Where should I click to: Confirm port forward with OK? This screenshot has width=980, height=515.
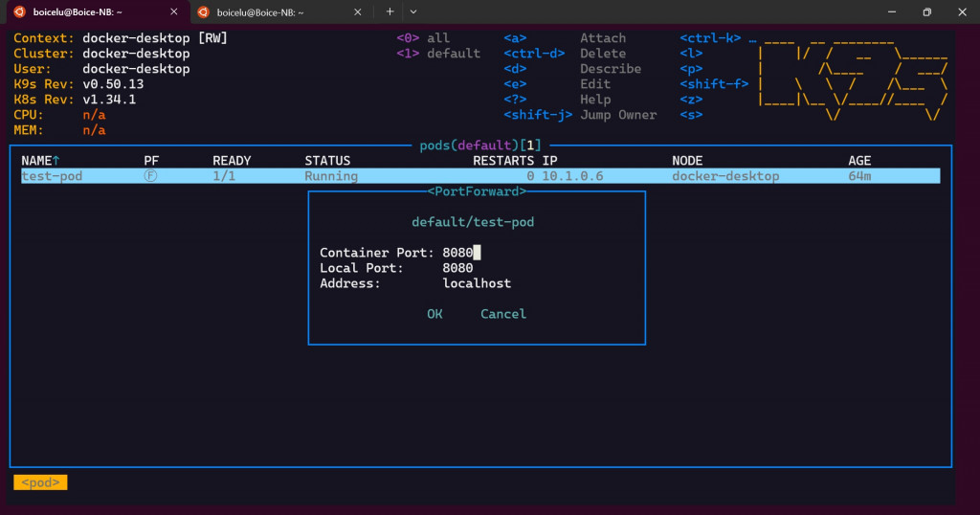point(434,314)
